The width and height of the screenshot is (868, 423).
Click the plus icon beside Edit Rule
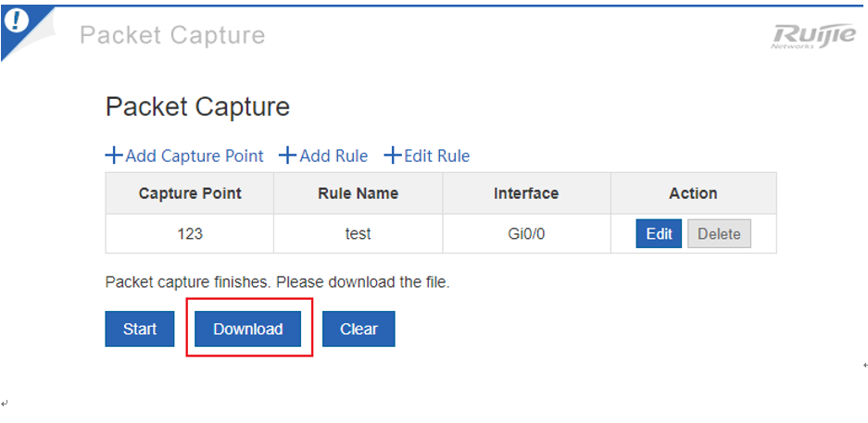(x=393, y=156)
